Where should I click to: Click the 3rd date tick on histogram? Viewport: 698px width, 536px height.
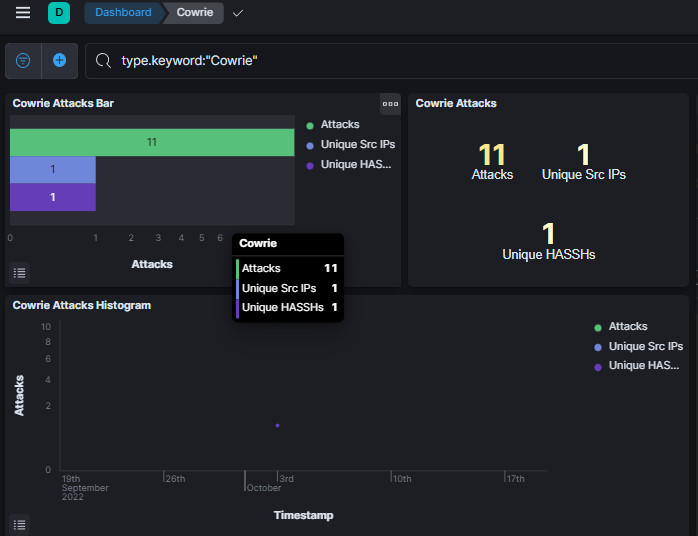coord(286,479)
